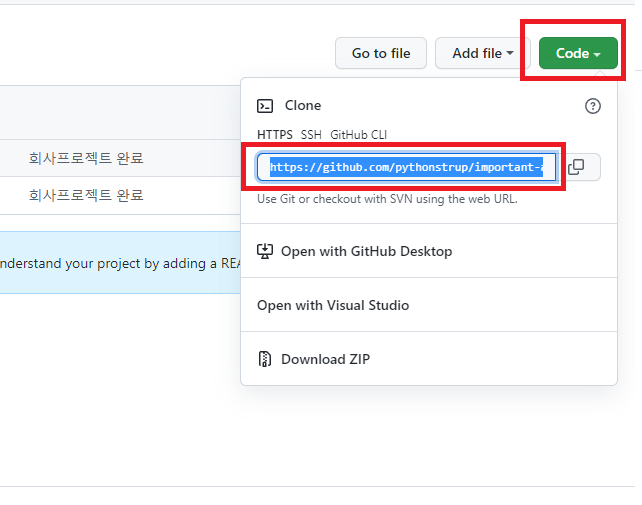This screenshot has width=642, height=505.
Task: Open the clone help question mark icon
Action: click(x=592, y=106)
